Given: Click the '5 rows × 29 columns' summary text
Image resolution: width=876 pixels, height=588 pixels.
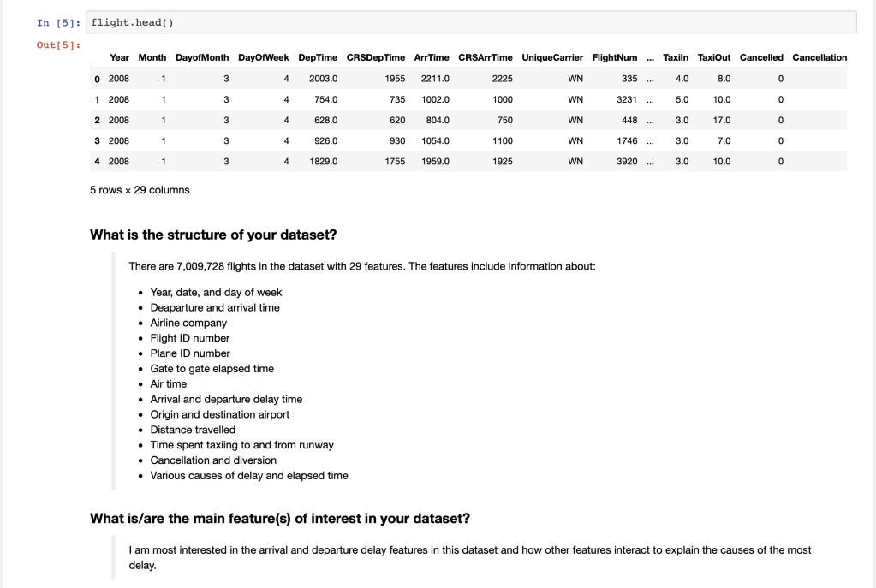Looking at the screenshot, I should pyautogui.click(x=140, y=190).
